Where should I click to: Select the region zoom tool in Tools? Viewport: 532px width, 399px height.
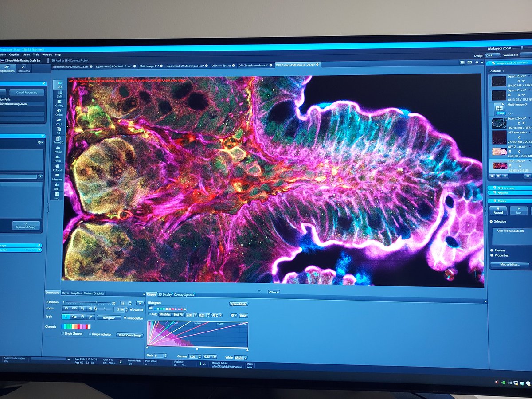point(74,317)
